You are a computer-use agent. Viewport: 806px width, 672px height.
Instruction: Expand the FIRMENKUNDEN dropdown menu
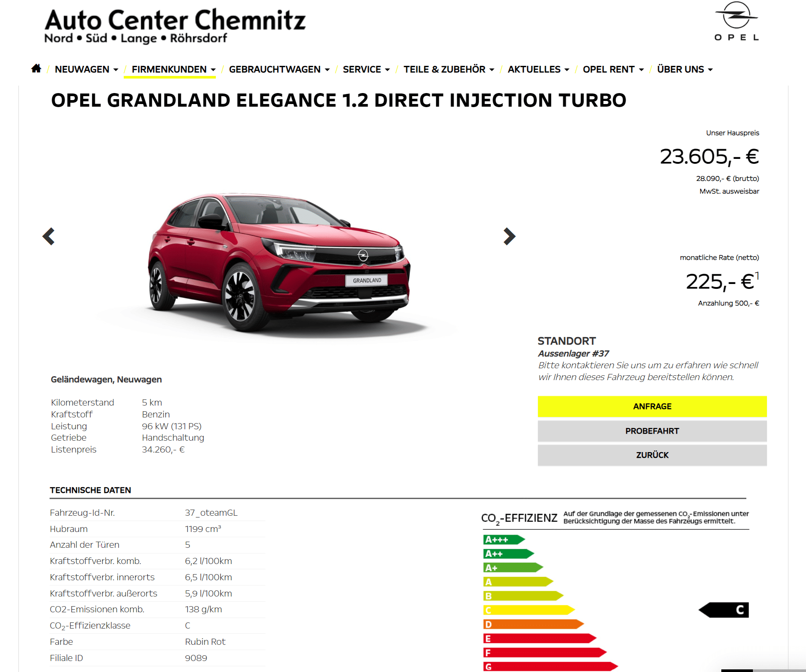click(174, 69)
